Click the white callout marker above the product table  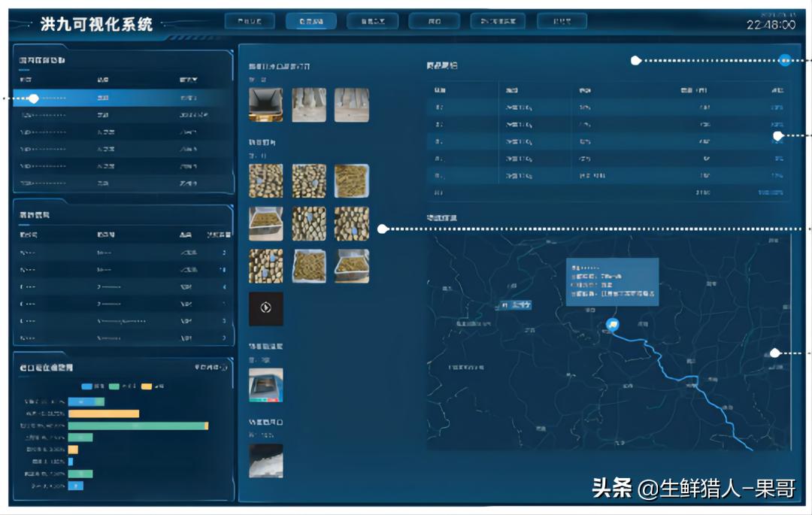(x=636, y=59)
